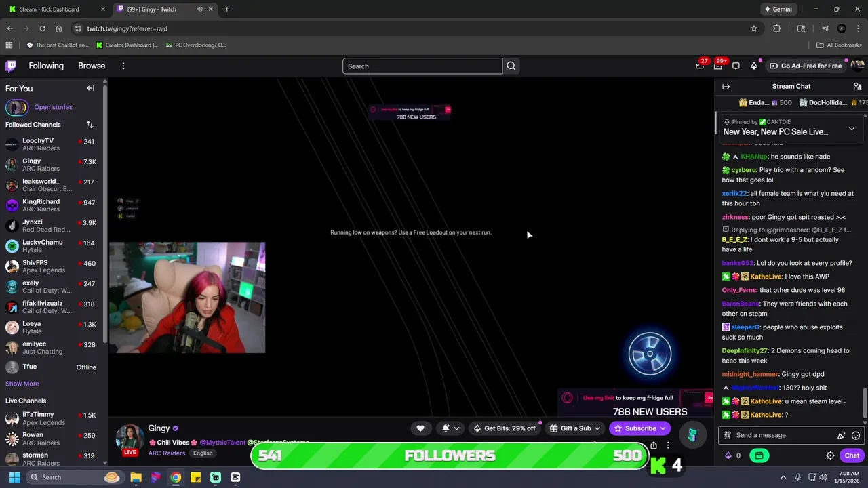Open stories link in sidebar
This screenshot has height=488, width=868.
coord(53,107)
